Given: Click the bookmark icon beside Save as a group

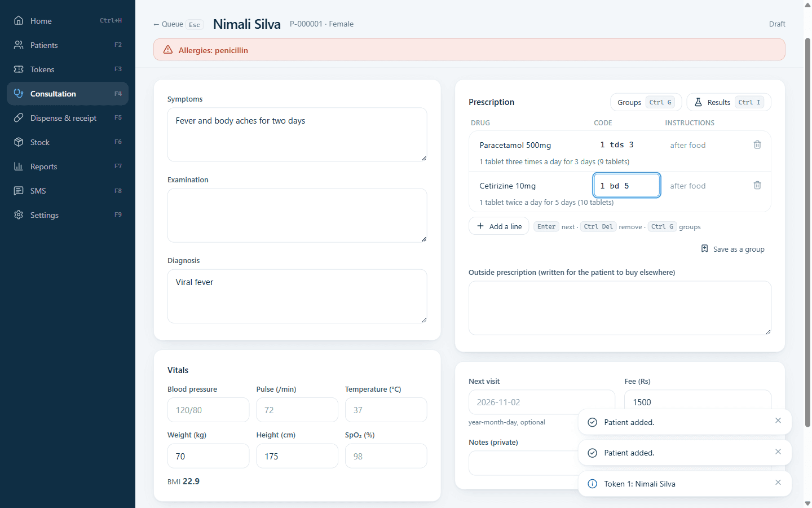Looking at the screenshot, I should (704, 249).
